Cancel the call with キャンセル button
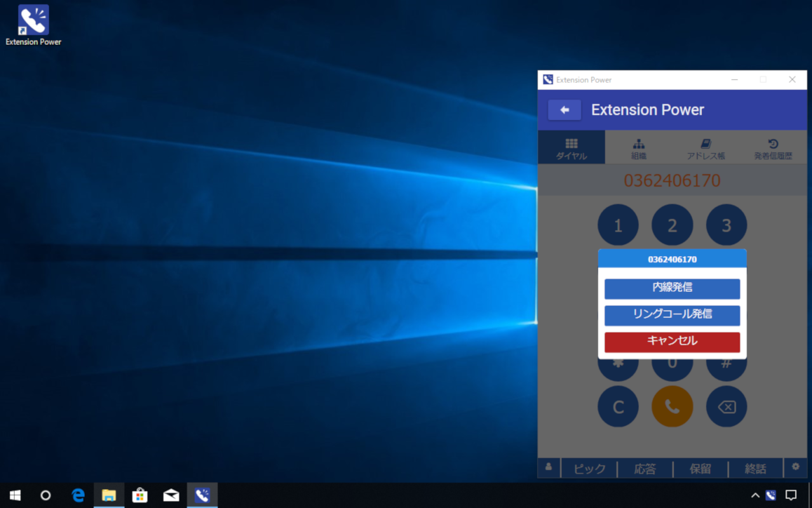812x508 pixels. click(672, 342)
